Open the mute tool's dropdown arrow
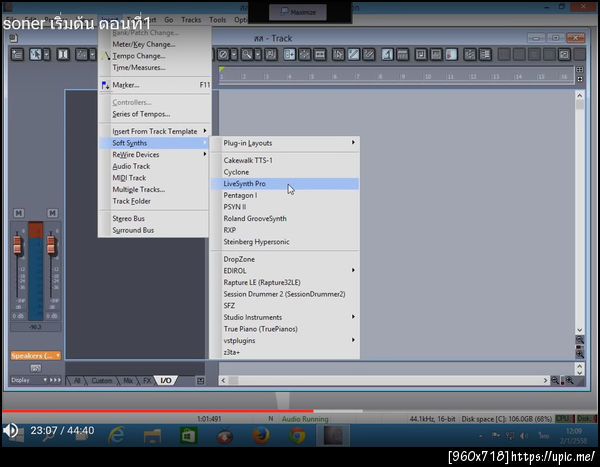The image size is (600, 467). click(x=234, y=54)
